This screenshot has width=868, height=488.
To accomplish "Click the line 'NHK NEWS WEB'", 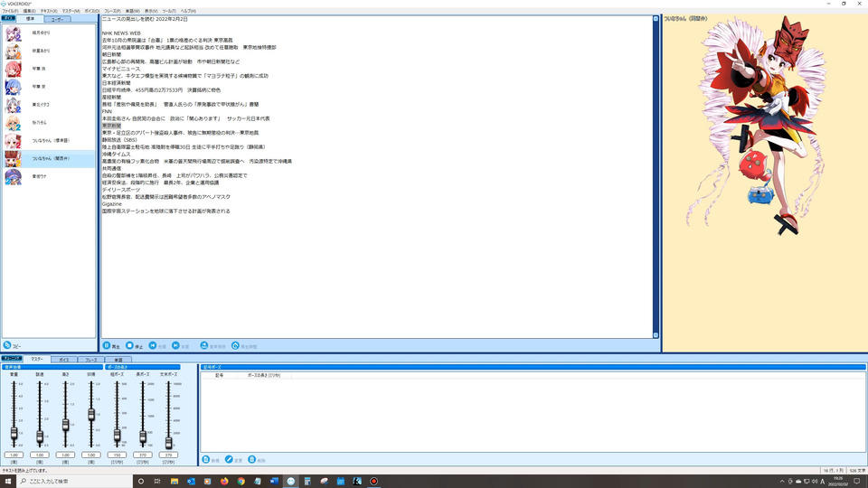I will (x=121, y=33).
